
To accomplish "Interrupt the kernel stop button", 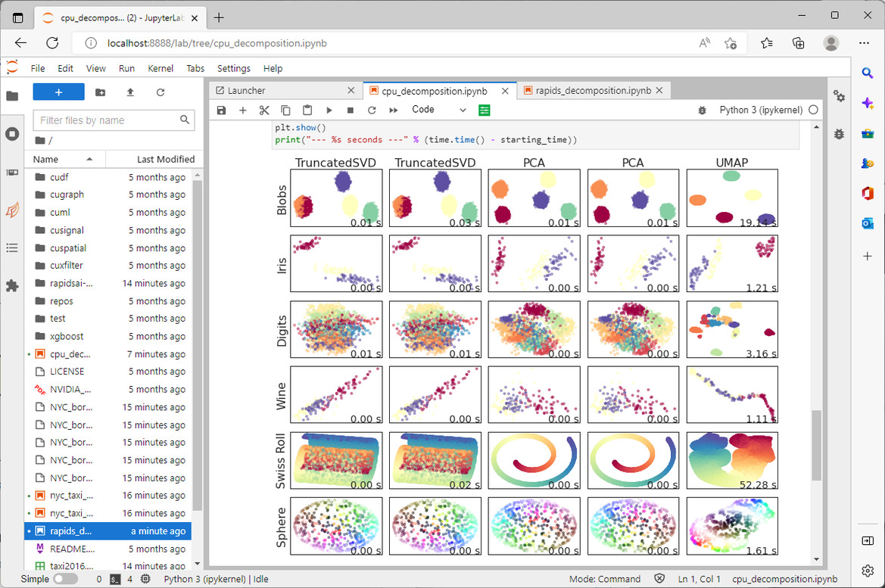I will click(x=350, y=110).
